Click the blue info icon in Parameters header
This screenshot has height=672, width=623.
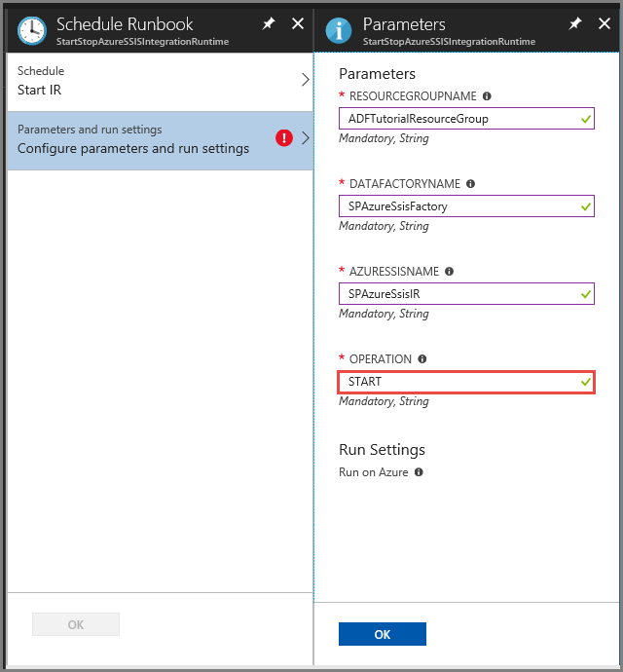tap(338, 29)
